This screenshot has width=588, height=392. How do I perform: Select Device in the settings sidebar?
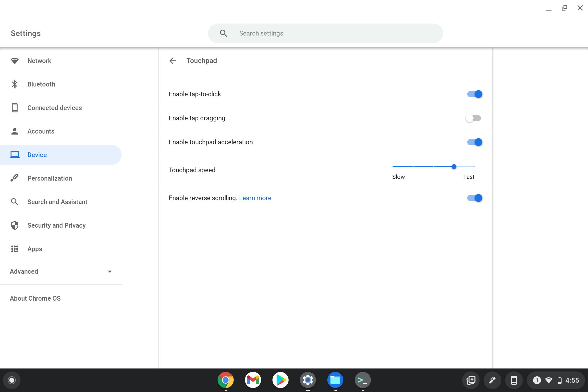(x=37, y=155)
